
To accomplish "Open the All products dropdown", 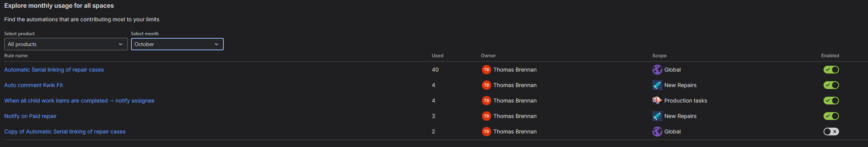I will (x=66, y=44).
